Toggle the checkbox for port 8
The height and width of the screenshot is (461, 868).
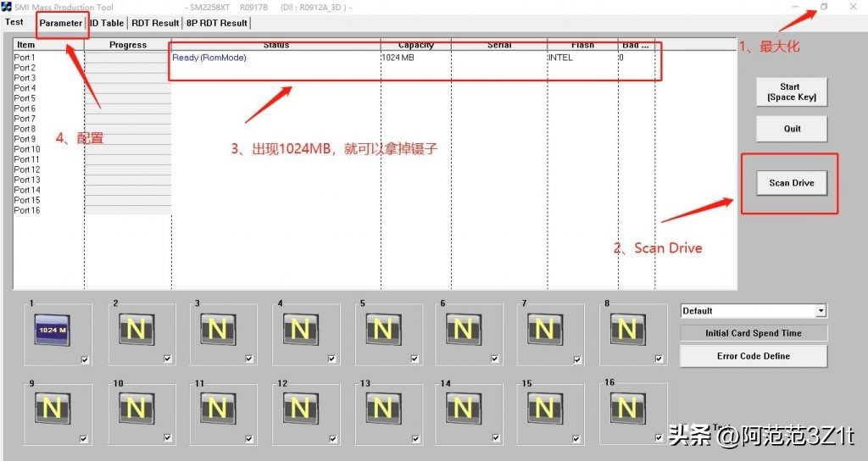click(659, 358)
